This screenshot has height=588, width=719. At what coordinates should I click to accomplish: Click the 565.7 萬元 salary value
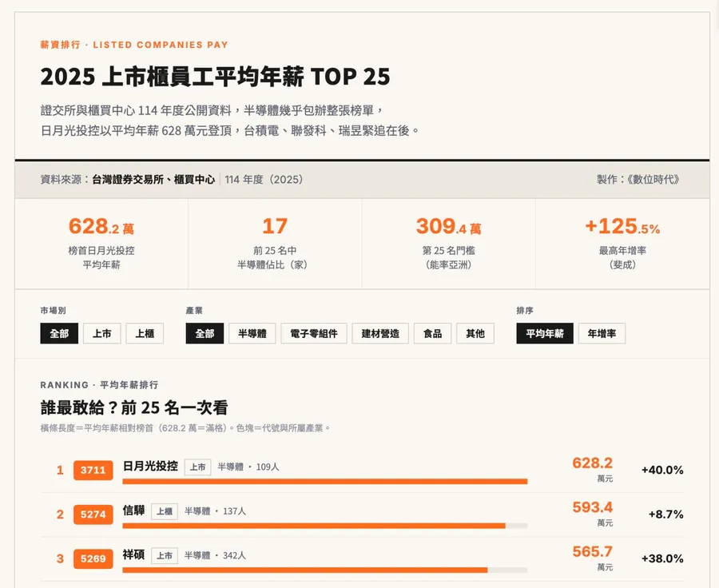coord(593,558)
